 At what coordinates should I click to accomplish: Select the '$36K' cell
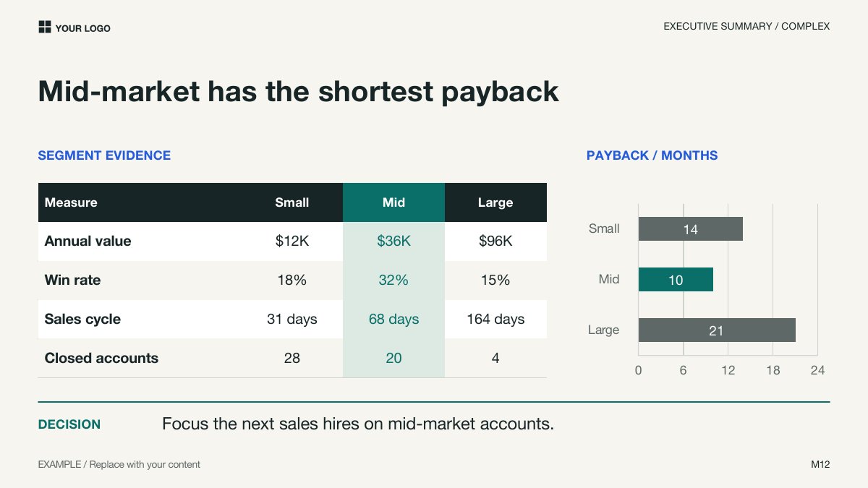(393, 241)
